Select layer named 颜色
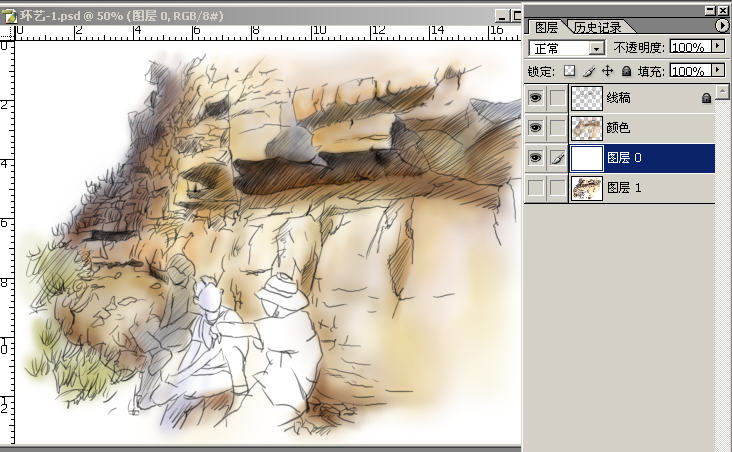The image size is (732, 452). (x=618, y=128)
